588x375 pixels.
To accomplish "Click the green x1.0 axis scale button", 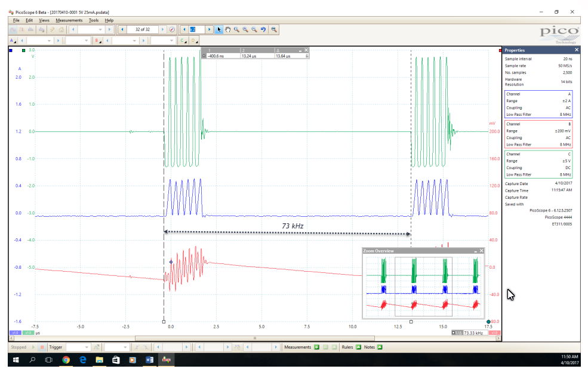I will (x=28, y=333).
